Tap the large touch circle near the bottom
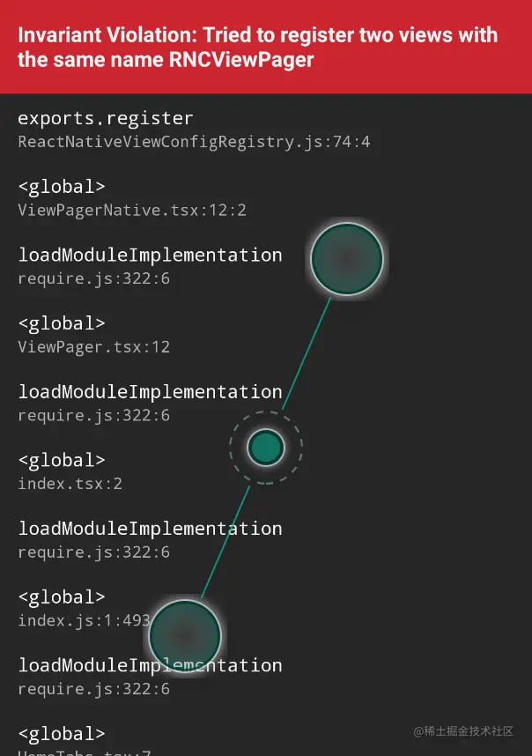 pyautogui.click(x=184, y=635)
